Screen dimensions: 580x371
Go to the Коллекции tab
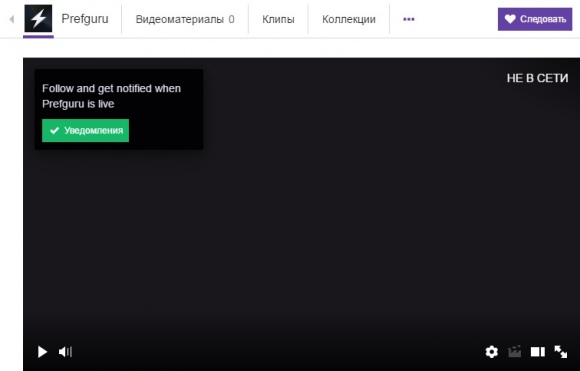(x=349, y=19)
